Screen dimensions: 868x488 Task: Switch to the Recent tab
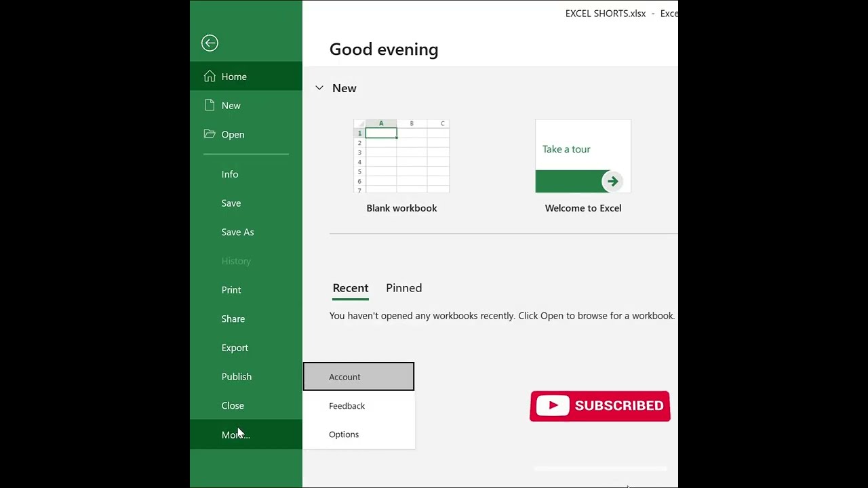pos(351,288)
